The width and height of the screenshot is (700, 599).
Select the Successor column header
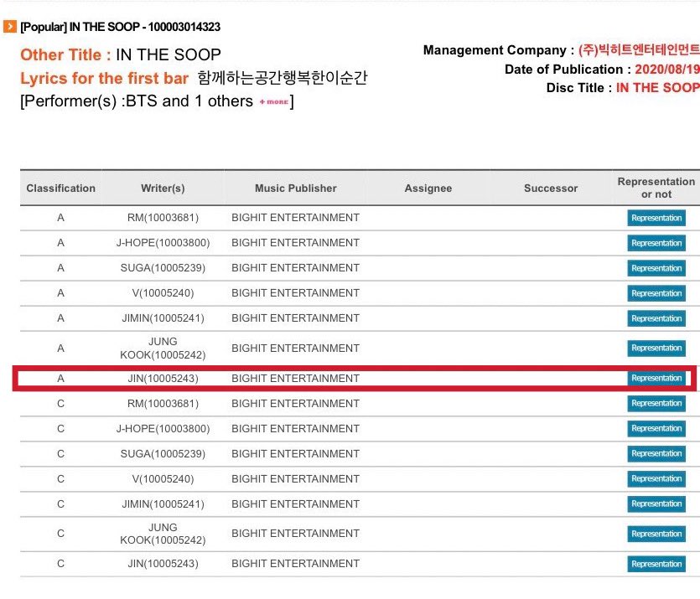551,188
